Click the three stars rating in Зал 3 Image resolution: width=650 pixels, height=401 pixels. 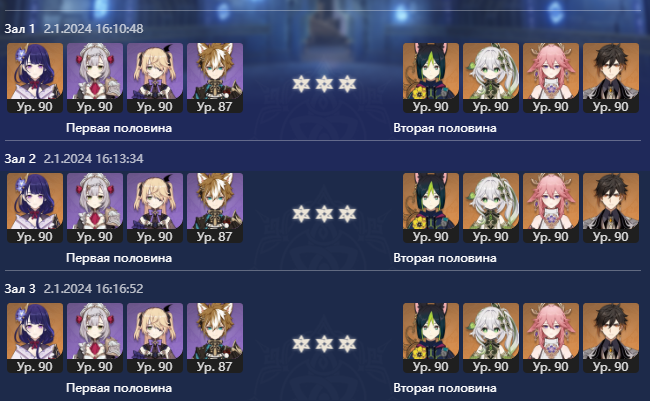(x=324, y=344)
